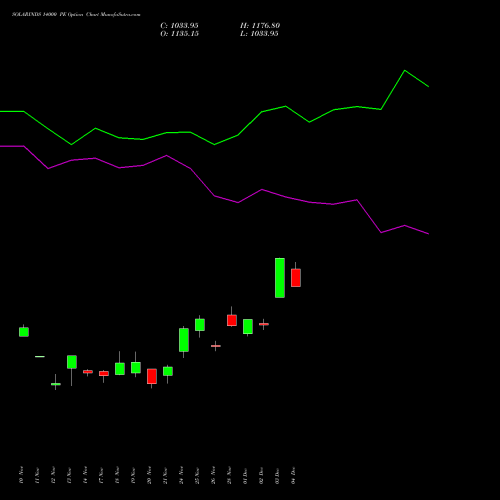Click the 03 Dec date label
Screen dimensions: 500x500
[277, 475]
